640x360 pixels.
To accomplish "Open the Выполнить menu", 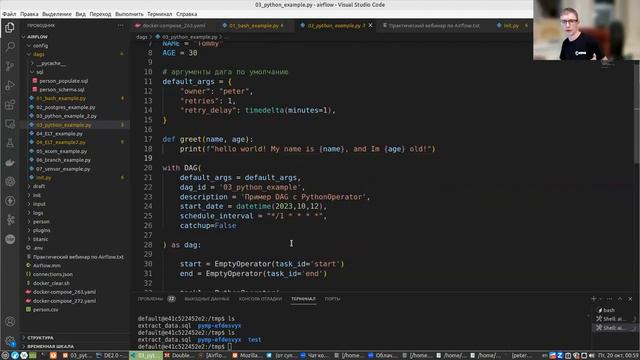I will pyautogui.click(x=129, y=14).
